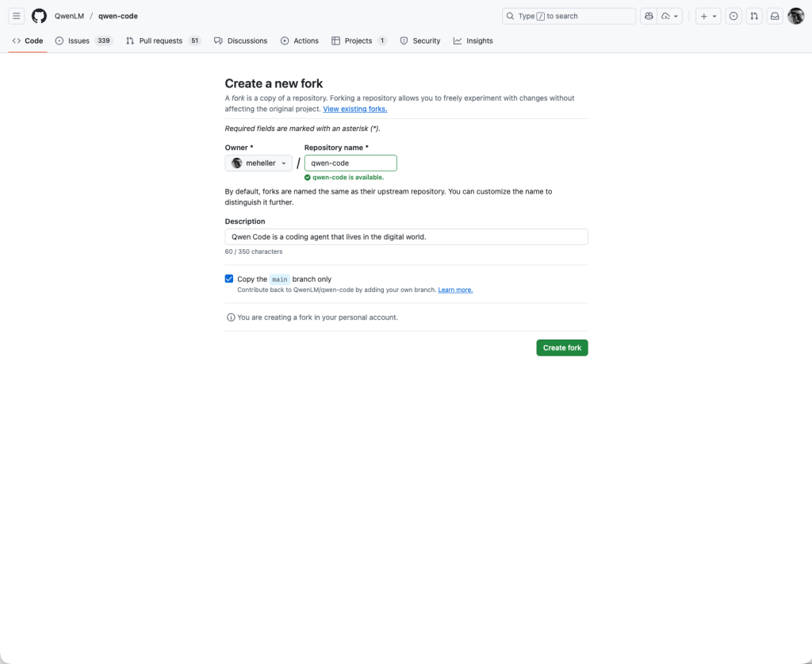The width and height of the screenshot is (812, 664).
Task: Expand the Owner dropdown meheller
Action: tap(259, 163)
